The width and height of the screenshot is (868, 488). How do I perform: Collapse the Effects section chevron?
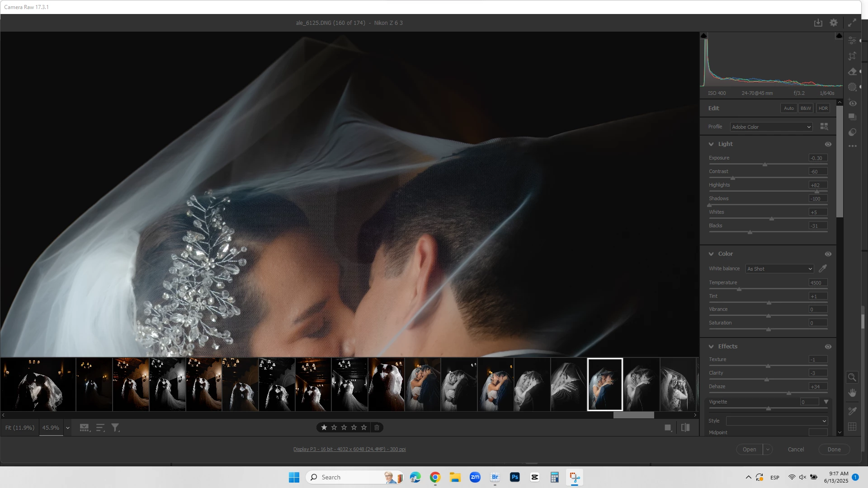point(711,347)
